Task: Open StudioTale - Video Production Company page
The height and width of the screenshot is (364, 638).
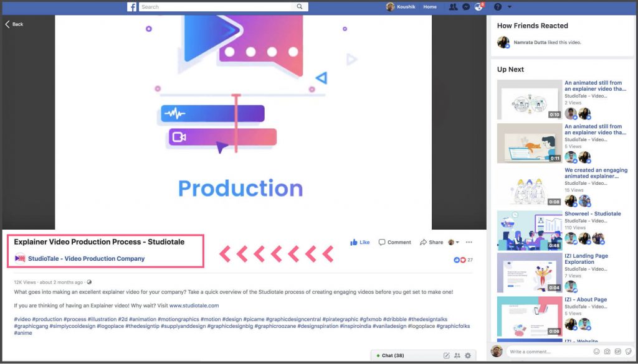Action: tap(86, 258)
